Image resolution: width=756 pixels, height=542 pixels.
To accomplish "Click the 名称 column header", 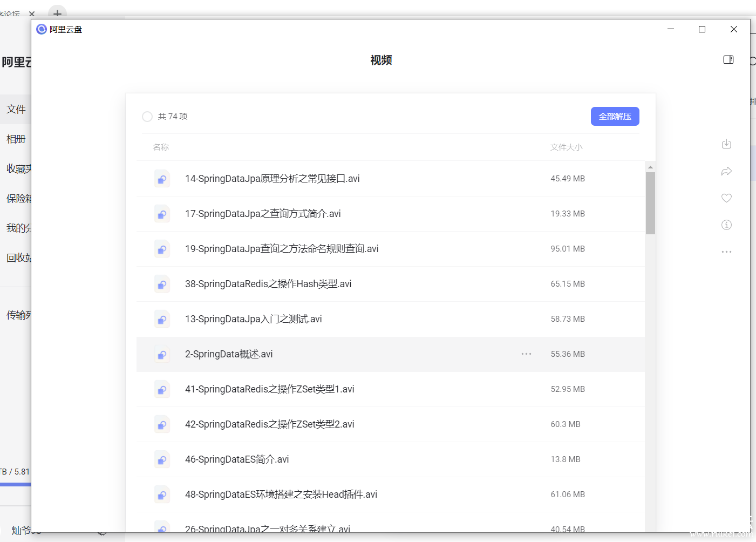I will 161,147.
